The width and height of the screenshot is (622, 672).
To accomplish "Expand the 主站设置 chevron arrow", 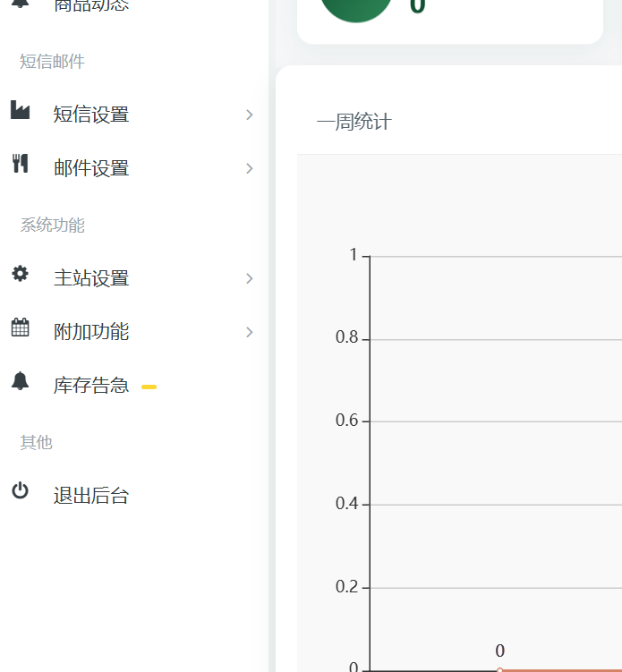I will point(250,278).
